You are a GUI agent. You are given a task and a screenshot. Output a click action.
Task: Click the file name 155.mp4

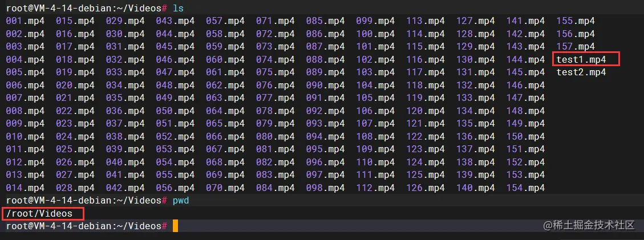tap(576, 21)
